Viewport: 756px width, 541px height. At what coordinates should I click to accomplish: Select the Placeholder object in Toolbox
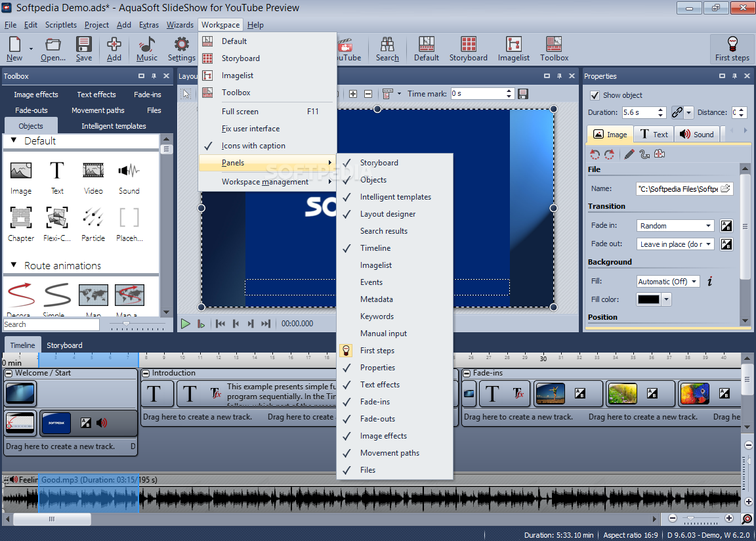click(129, 225)
